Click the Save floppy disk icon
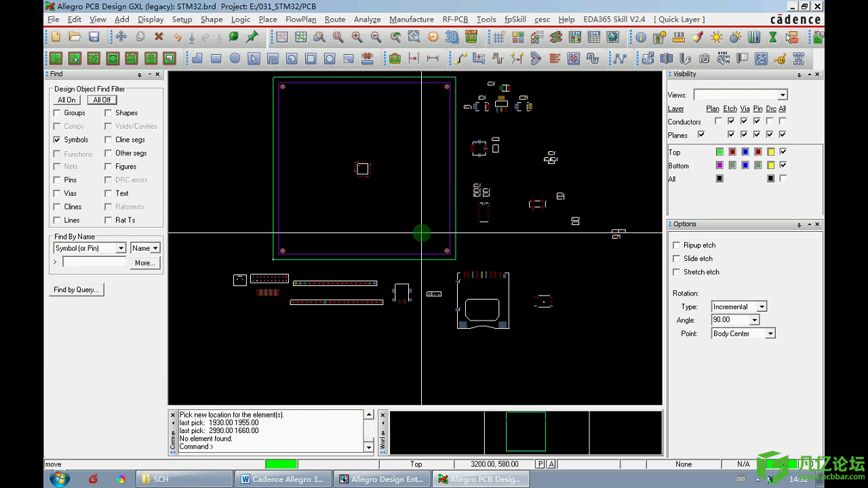 (x=94, y=37)
